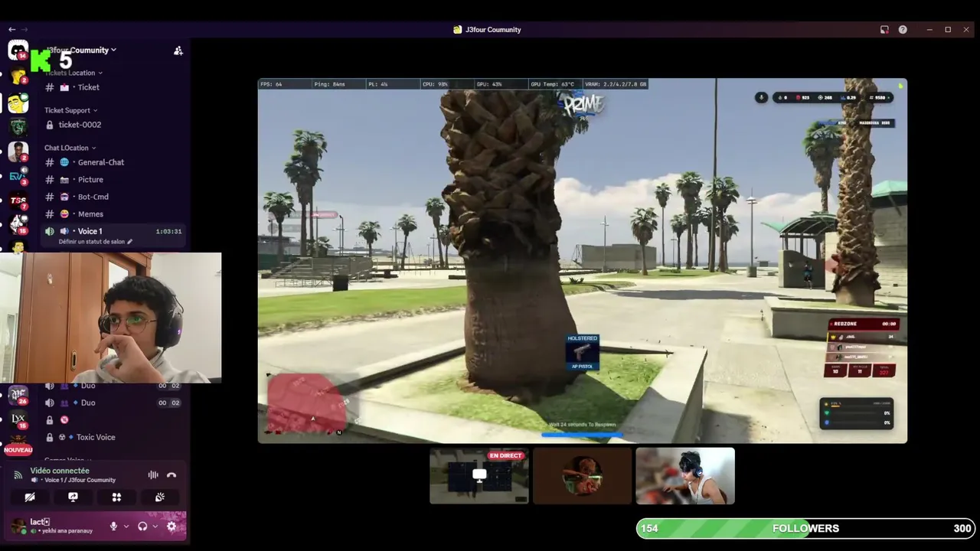Open the J3four Coumunity server menu

pos(81,51)
